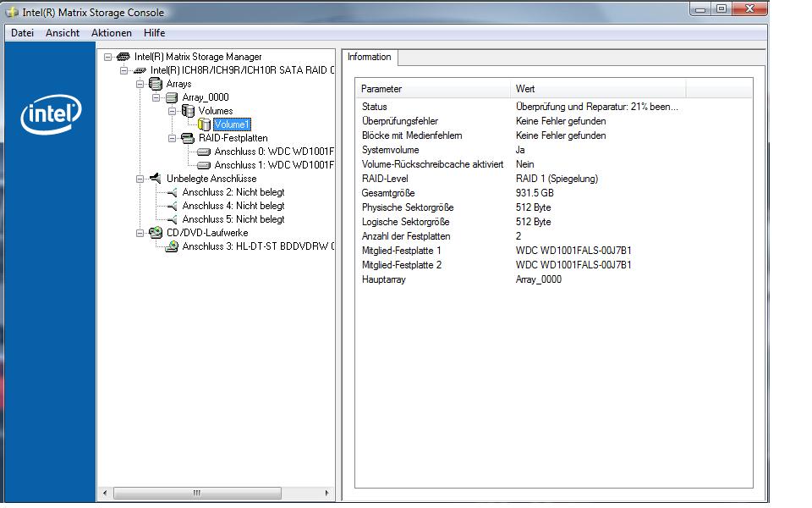Click the CD/DVD-Laufwerke drive icon
Screen dimensions: 812x508
coord(156,232)
